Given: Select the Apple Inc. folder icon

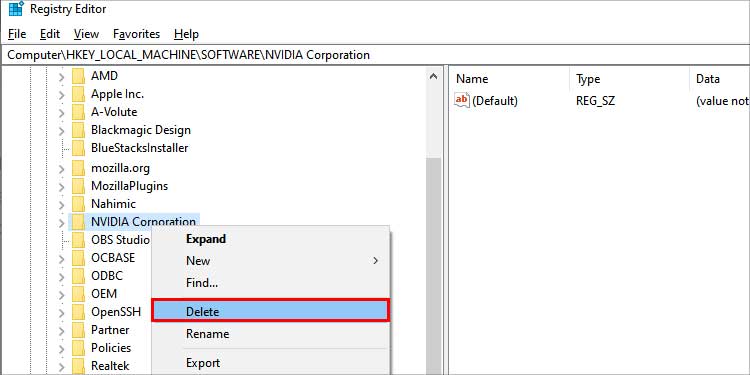Looking at the screenshot, I should pos(78,94).
